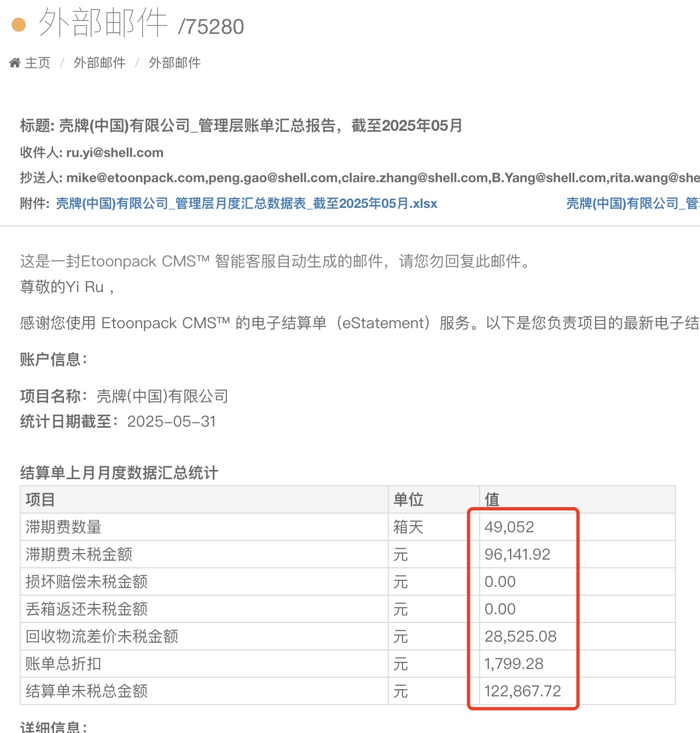The height and width of the screenshot is (733, 700).
Task: Select the last 外部邮件 breadcrumb item
Action: click(175, 63)
